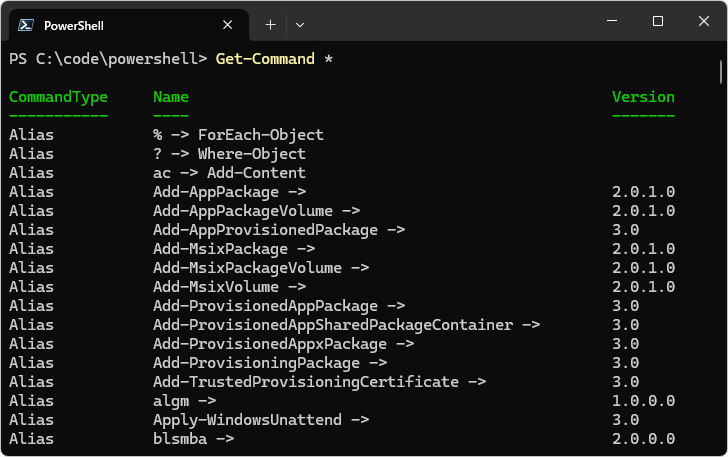Click the CommandType column header

coord(58,97)
